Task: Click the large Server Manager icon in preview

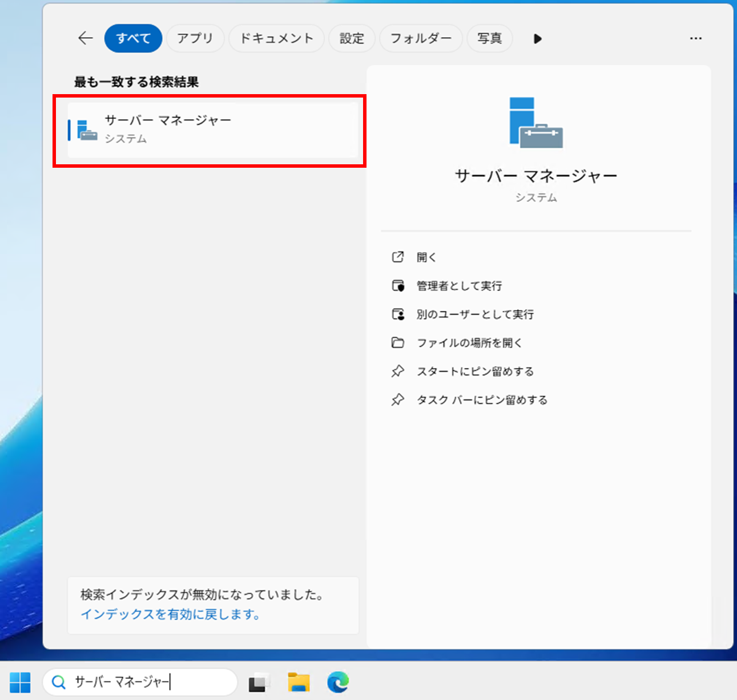Action: (535, 123)
